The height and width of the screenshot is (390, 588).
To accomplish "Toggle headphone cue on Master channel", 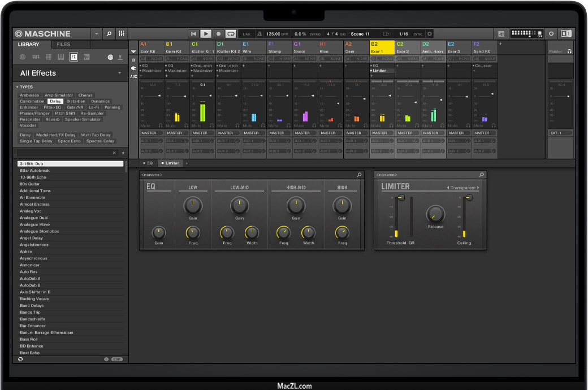I will (569, 51).
